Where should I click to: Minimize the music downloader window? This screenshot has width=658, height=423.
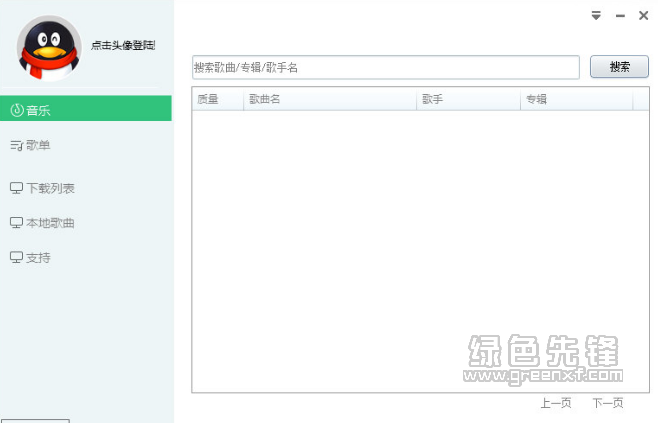tap(620, 16)
